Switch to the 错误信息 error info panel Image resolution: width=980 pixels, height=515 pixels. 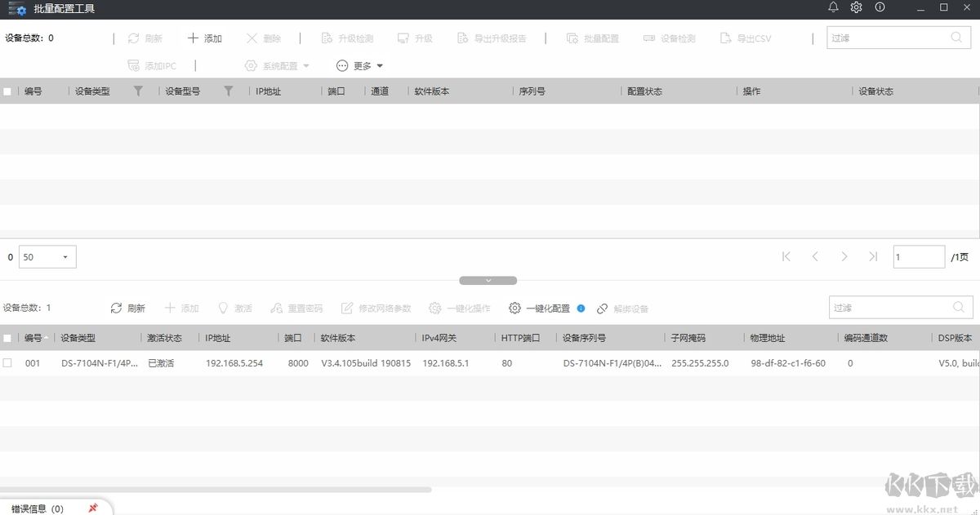[33, 507]
